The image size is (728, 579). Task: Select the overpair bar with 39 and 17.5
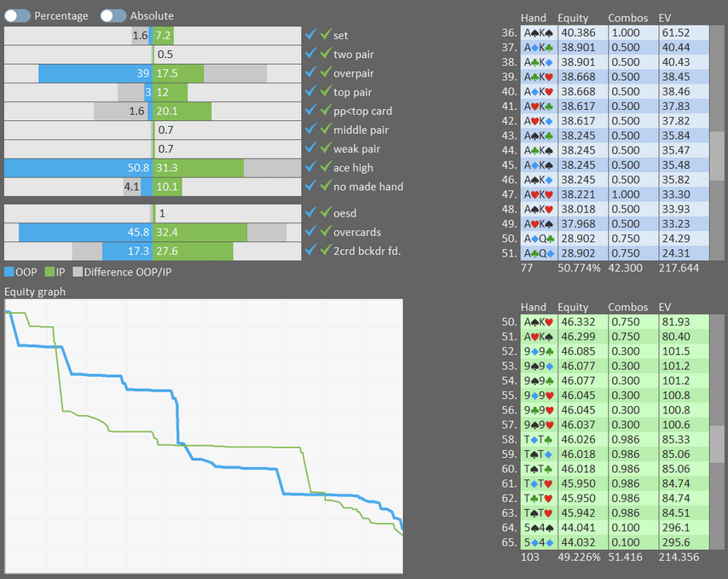pyautogui.click(x=153, y=73)
